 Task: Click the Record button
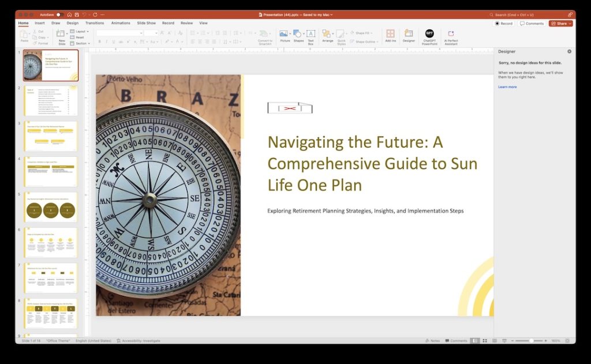(504, 23)
